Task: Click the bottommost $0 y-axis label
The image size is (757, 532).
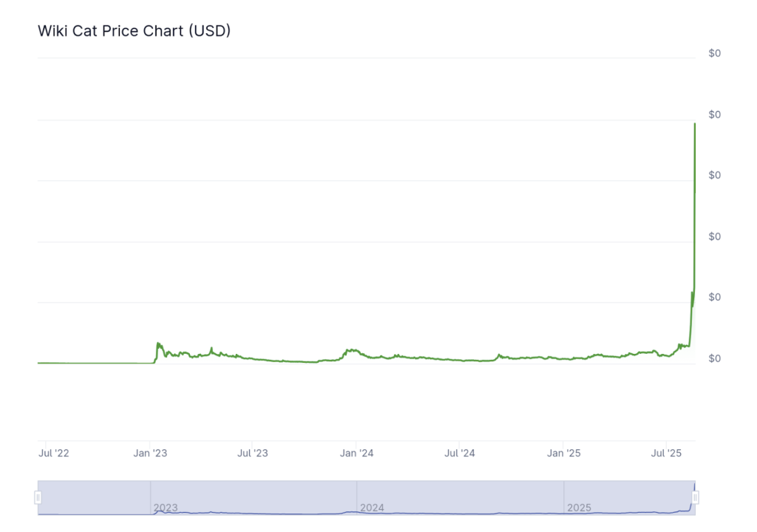Action: tap(714, 358)
